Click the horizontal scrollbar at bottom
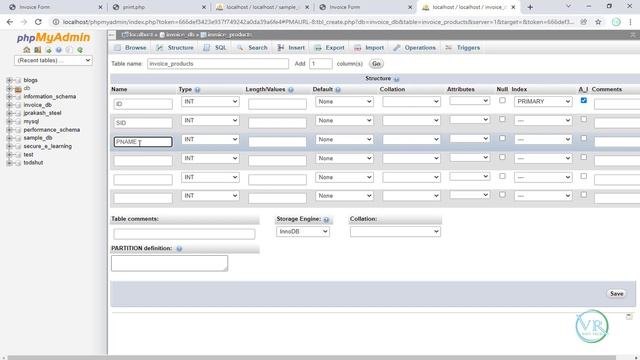 pos(311,358)
